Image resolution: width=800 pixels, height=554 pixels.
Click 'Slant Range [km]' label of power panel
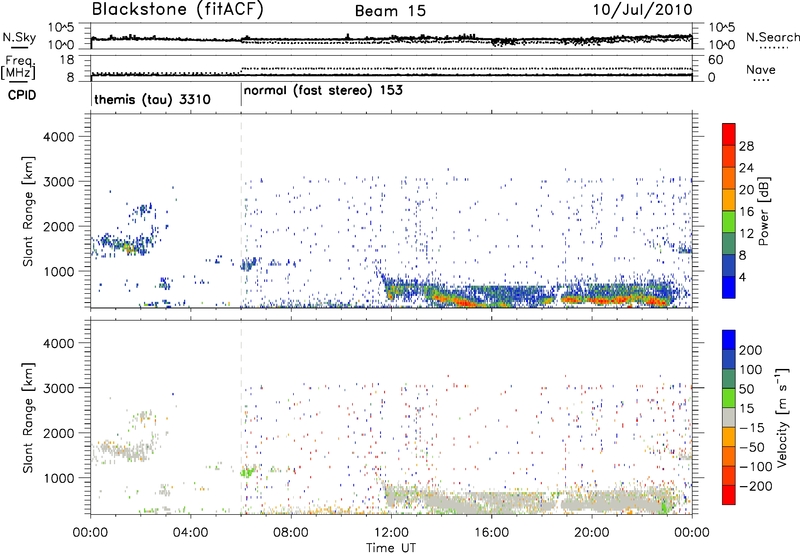[x=28, y=211]
